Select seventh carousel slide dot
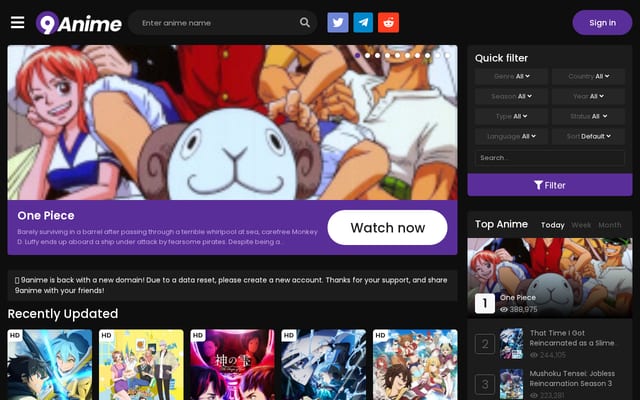The image size is (640, 400). pyautogui.click(x=418, y=55)
